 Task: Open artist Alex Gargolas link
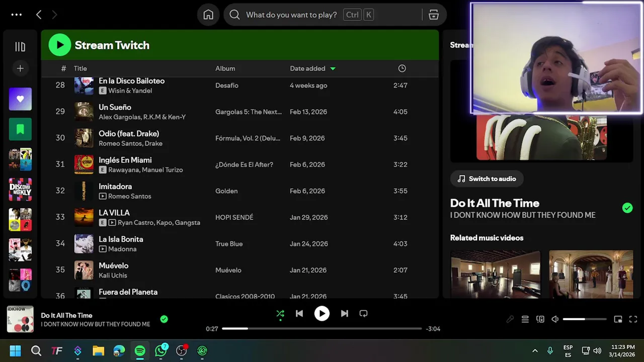pos(119,117)
